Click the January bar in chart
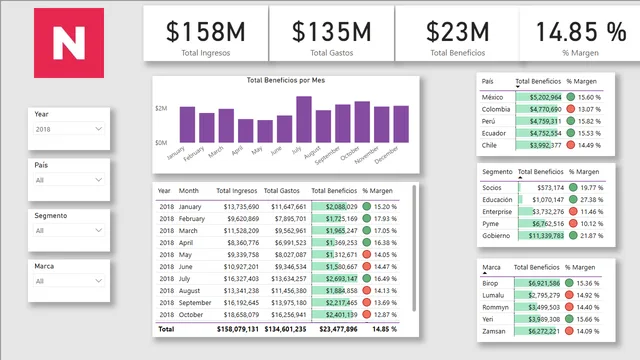This screenshot has width=640, height=360. [x=187, y=124]
